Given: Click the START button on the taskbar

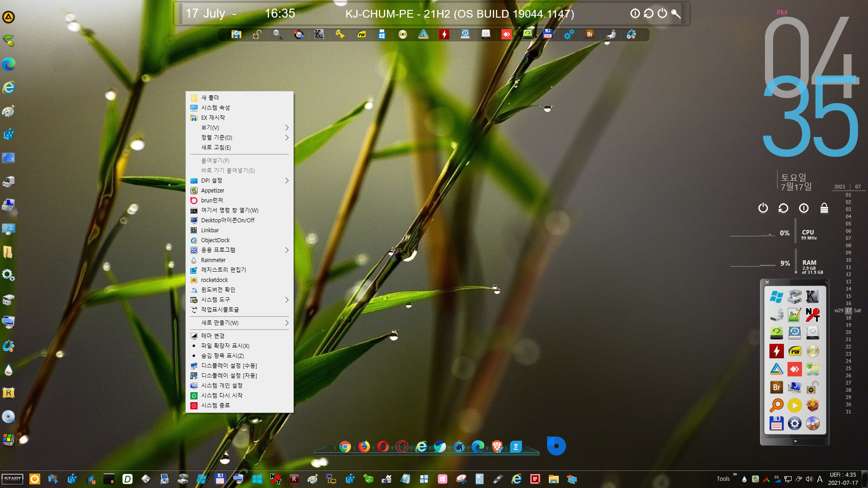Looking at the screenshot, I should (13, 479).
